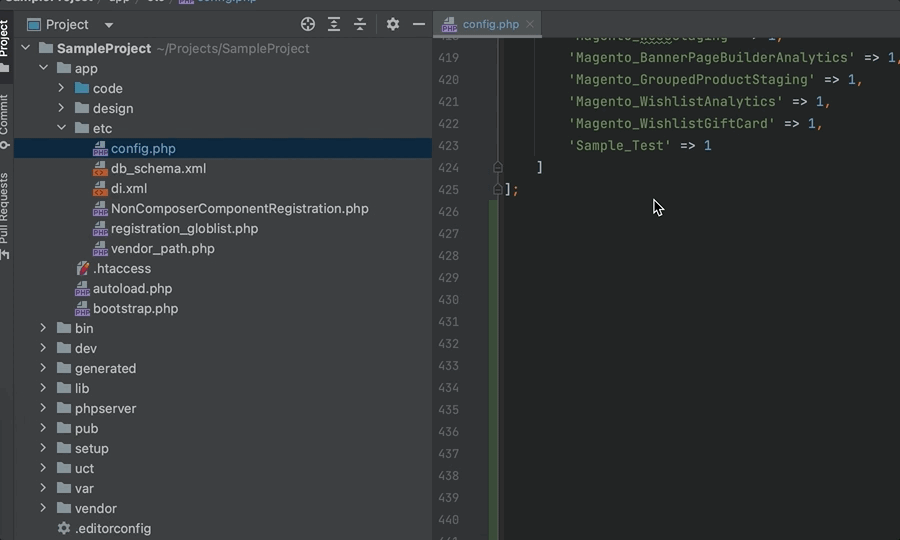
Task: Click the PHP file icon beside config.php in tree
Action: click(100, 149)
